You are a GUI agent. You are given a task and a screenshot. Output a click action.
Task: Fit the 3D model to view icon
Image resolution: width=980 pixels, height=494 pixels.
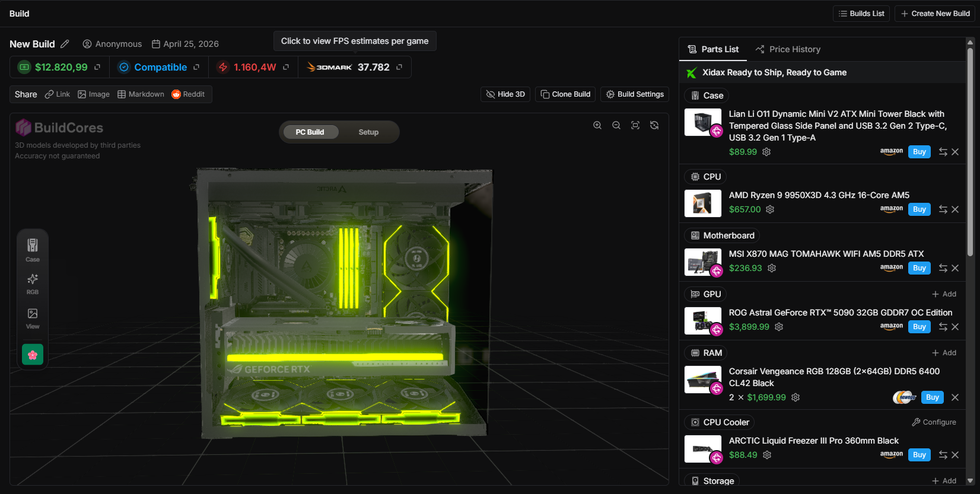point(635,125)
